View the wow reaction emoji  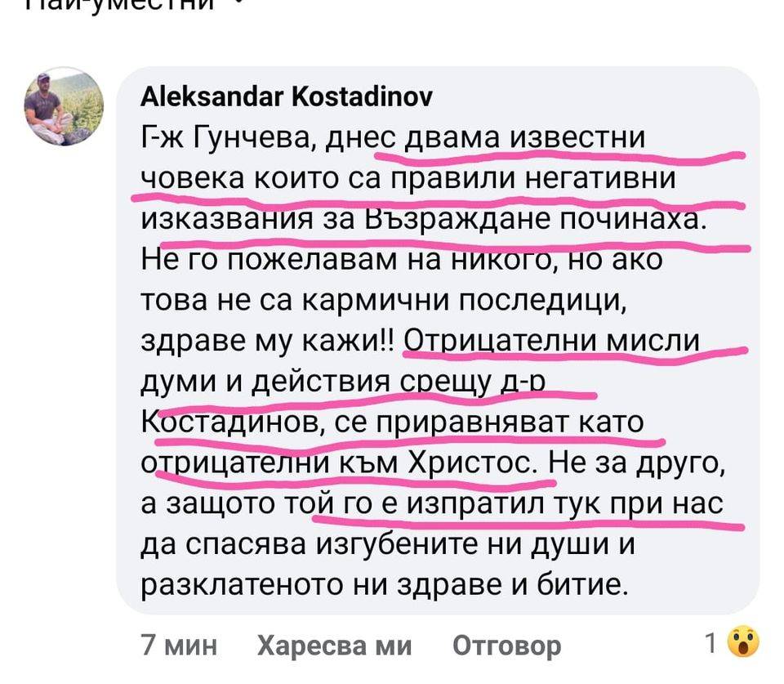tap(743, 642)
